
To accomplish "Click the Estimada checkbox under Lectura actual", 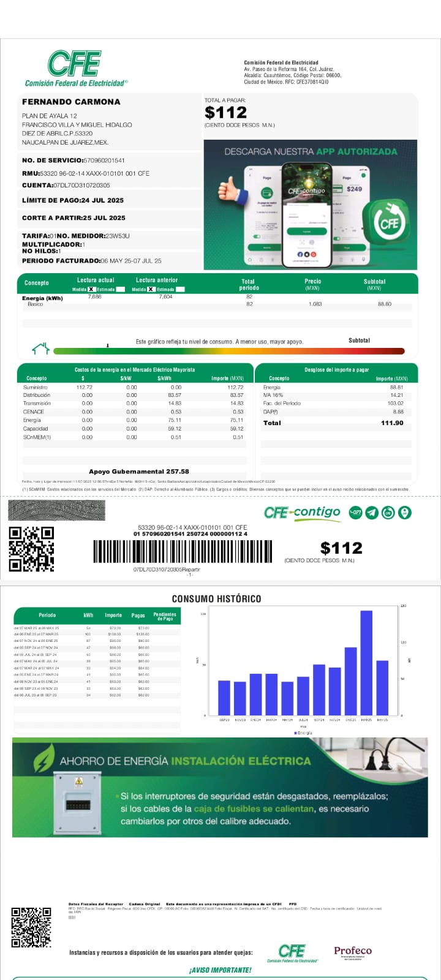I will point(120,289).
